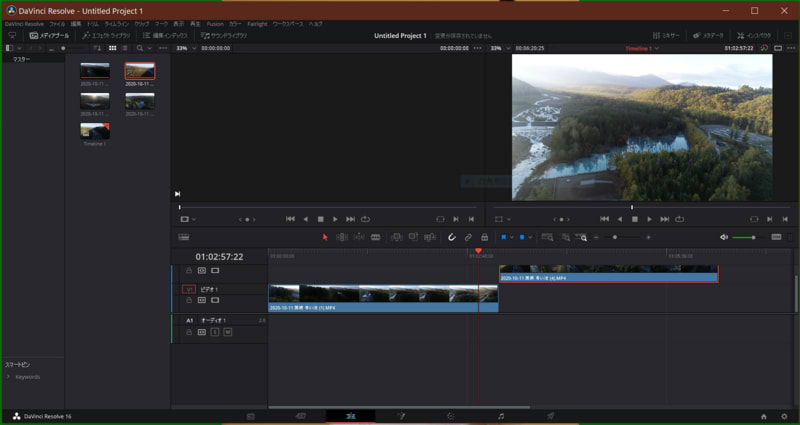Mute the オーディオ1 (A1) track with M

click(228, 332)
